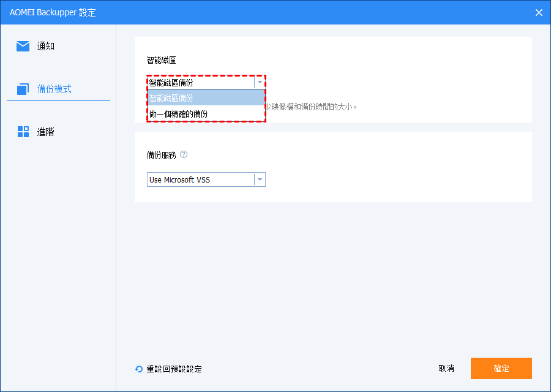Click the 取消 button
The height and width of the screenshot is (392, 551).
(x=446, y=369)
